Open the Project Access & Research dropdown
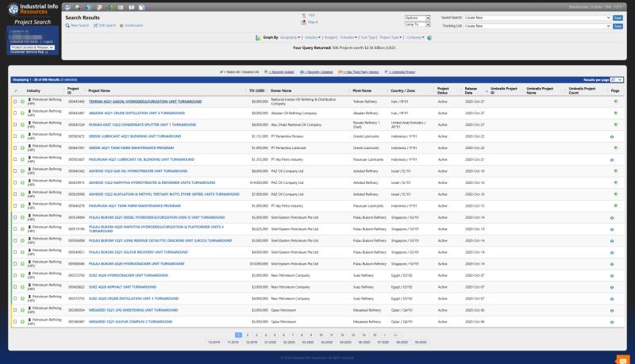This screenshot has width=635, height=364. [32, 48]
